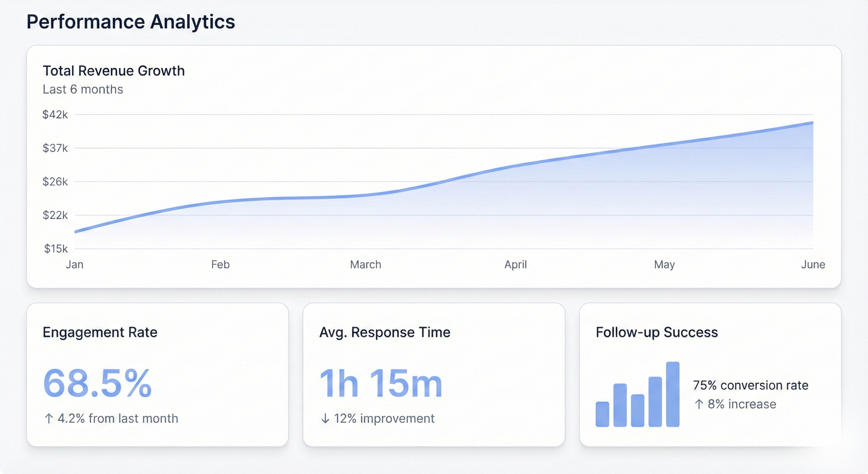The height and width of the screenshot is (474, 868).
Task: Select the June label on the x-axis
Action: point(813,264)
